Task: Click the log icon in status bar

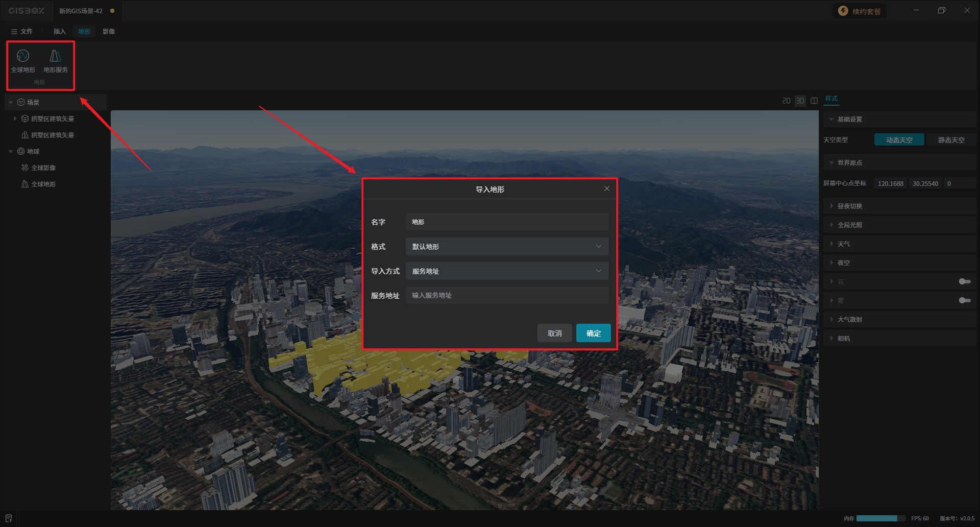Action: coord(9,518)
